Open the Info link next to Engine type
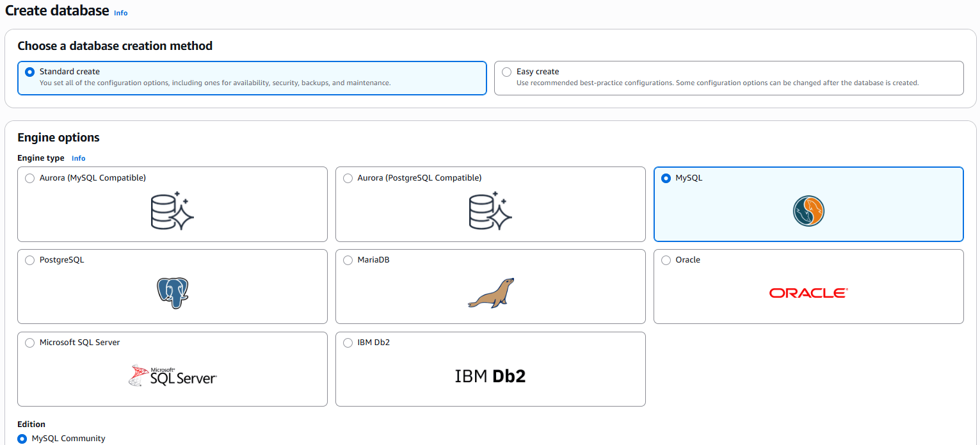The height and width of the screenshot is (445, 980). click(78, 158)
